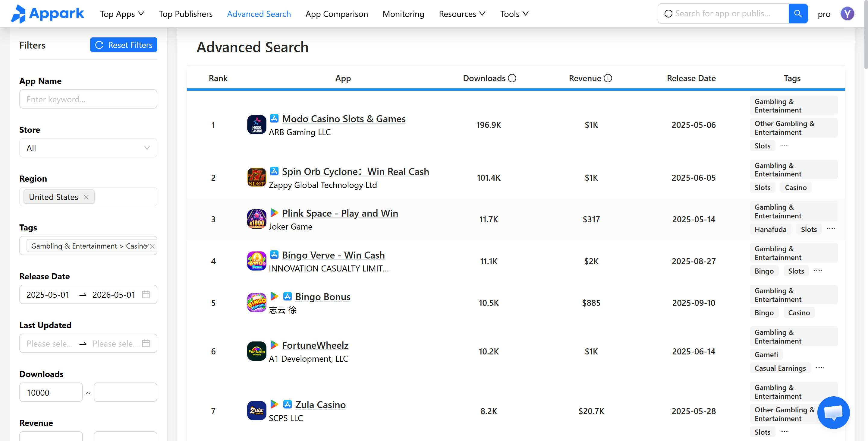Click Gamefi tag on FortuneWheelz row
This screenshot has height=441, width=868.
pos(766,354)
